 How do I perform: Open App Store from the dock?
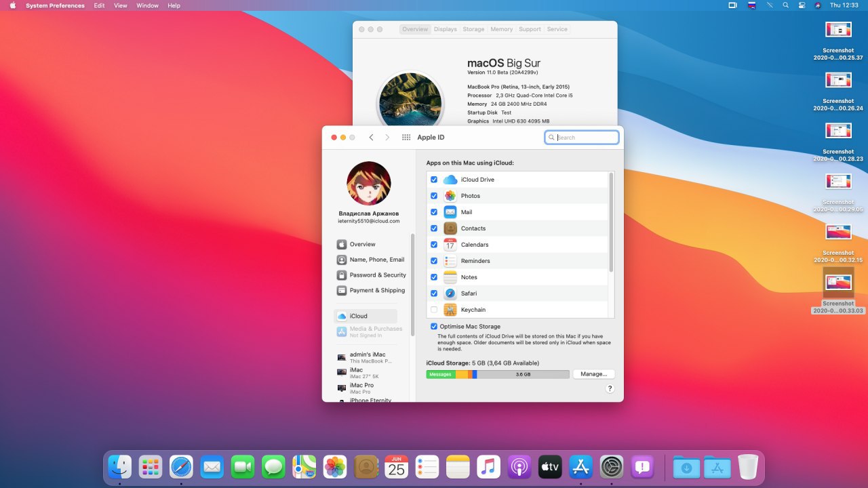581,466
